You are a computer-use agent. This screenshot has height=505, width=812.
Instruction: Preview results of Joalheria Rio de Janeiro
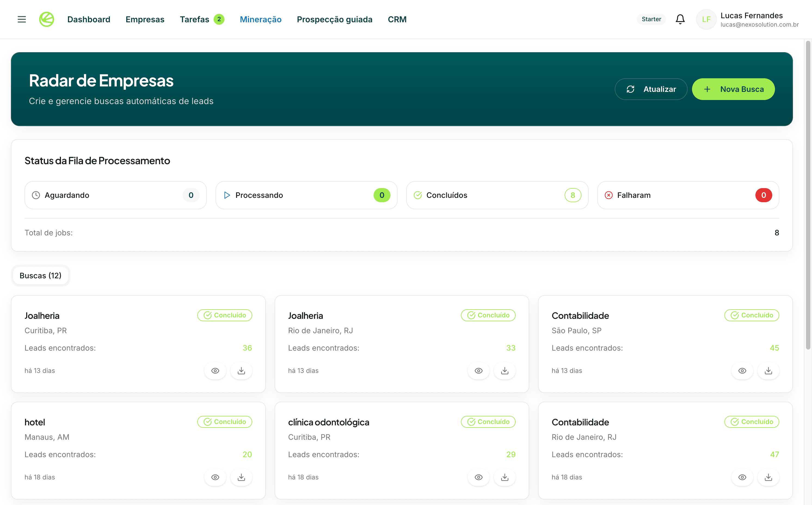[478, 371]
